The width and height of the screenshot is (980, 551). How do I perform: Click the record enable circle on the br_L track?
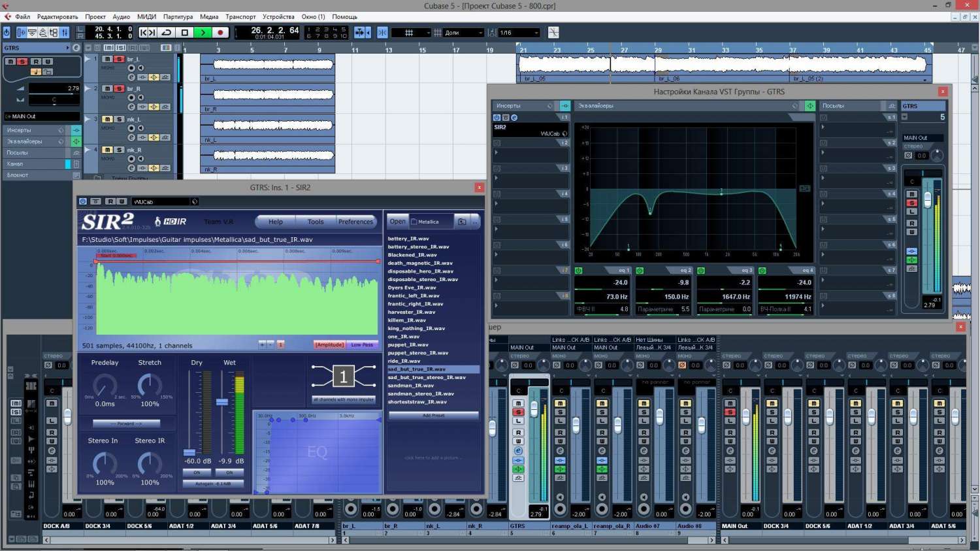tap(131, 67)
